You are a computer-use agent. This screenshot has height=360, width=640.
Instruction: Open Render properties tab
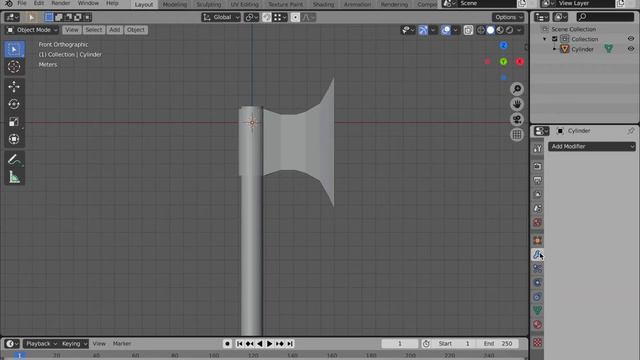tap(538, 166)
